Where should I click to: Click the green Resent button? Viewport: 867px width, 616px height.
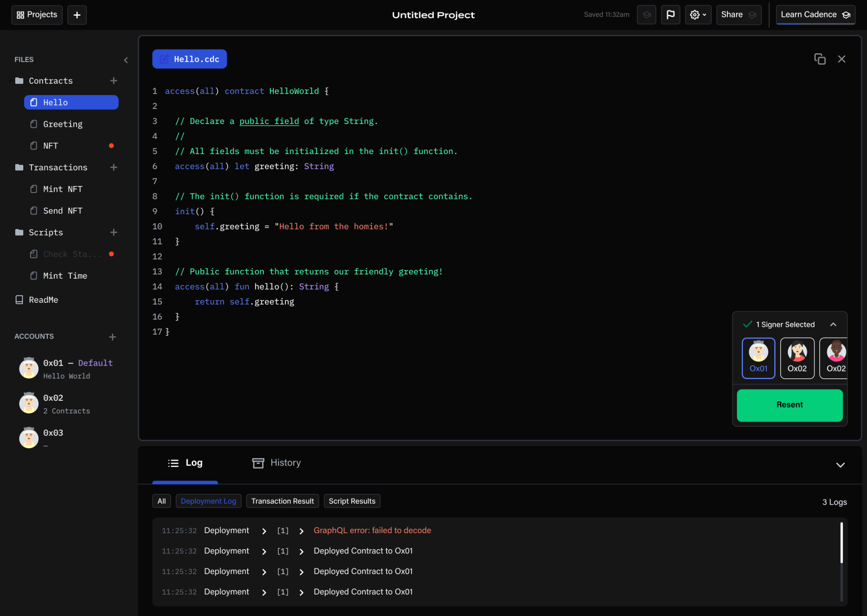(x=790, y=405)
